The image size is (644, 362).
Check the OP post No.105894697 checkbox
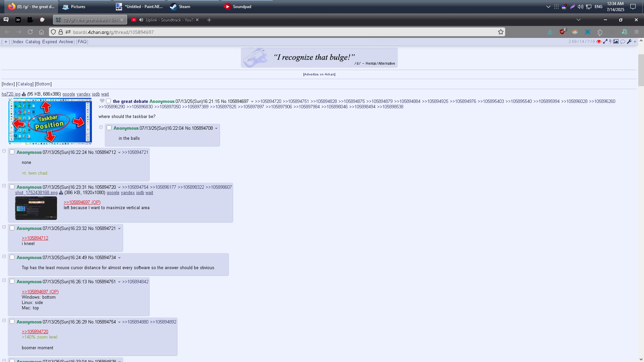[x=108, y=101]
